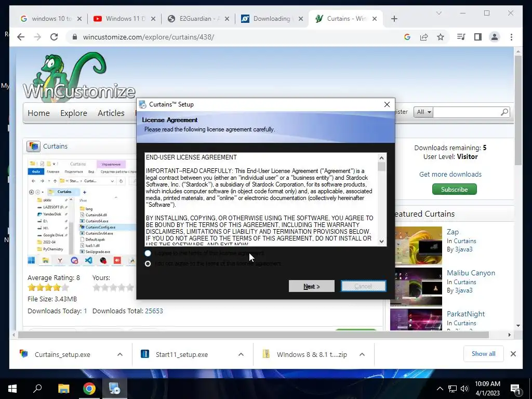The image size is (532, 399).
Task: Reload the wincustomize page
Action: point(54,37)
